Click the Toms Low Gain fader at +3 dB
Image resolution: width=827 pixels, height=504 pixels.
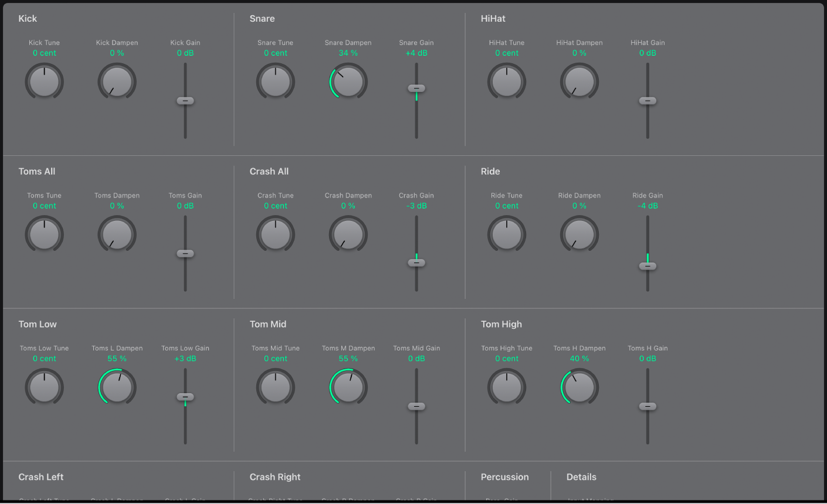pyautogui.click(x=185, y=397)
